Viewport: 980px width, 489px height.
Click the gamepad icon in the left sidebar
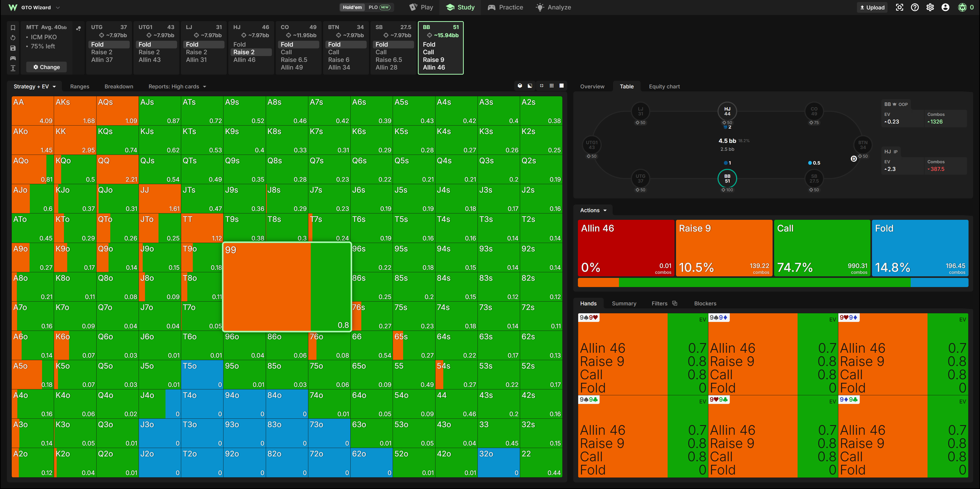[x=13, y=58]
